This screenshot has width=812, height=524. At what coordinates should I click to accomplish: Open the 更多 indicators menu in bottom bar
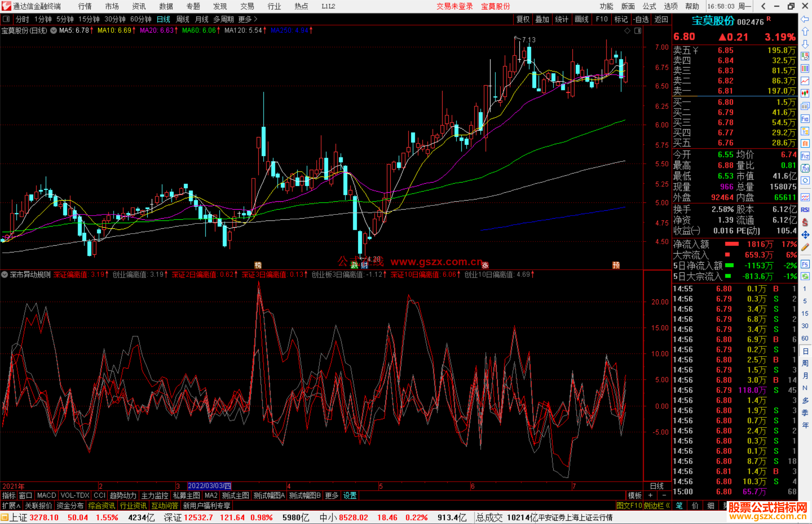(x=332, y=495)
